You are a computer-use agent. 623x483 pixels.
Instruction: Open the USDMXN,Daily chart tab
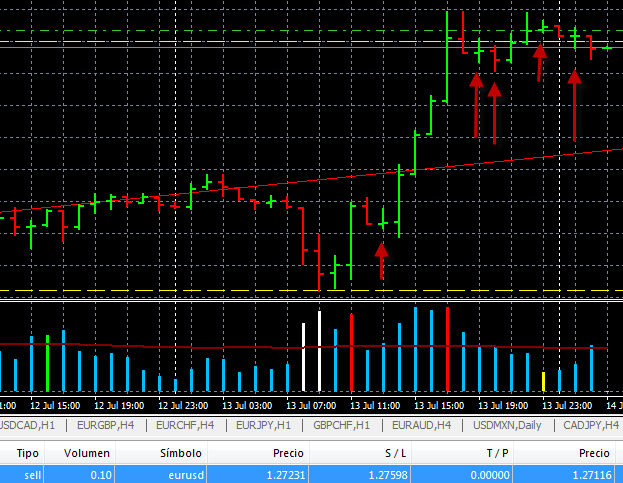point(508,426)
